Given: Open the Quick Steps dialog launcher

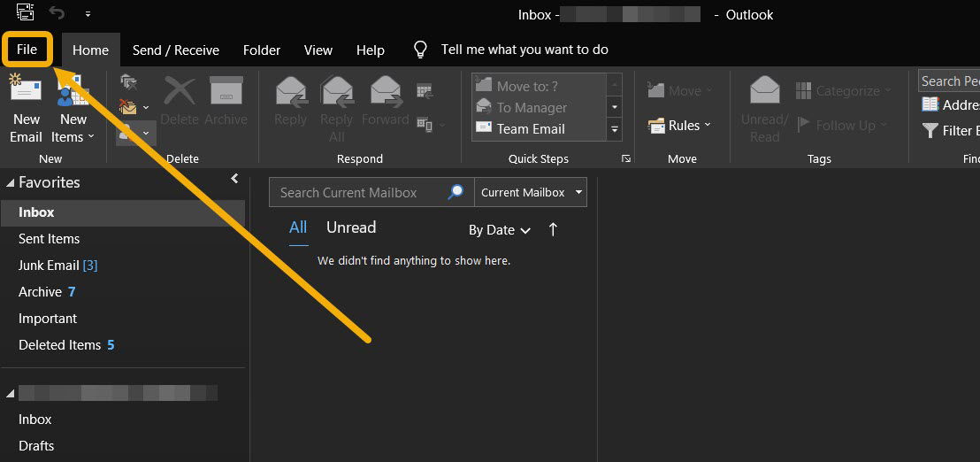Looking at the screenshot, I should click(x=626, y=159).
